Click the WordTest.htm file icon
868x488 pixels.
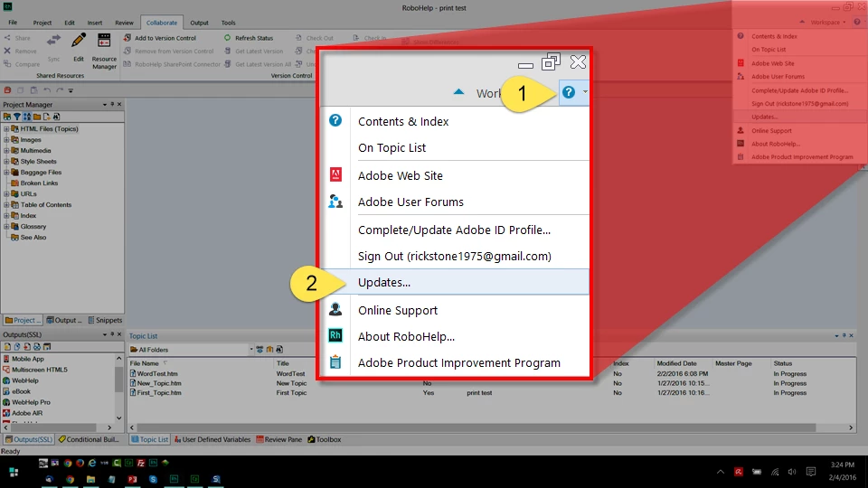[x=133, y=373]
